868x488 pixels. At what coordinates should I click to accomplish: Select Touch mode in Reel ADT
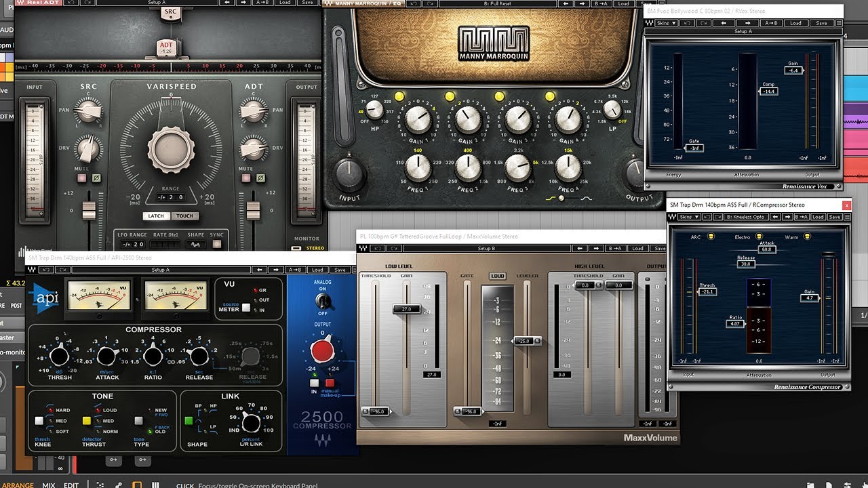click(x=184, y=216)
